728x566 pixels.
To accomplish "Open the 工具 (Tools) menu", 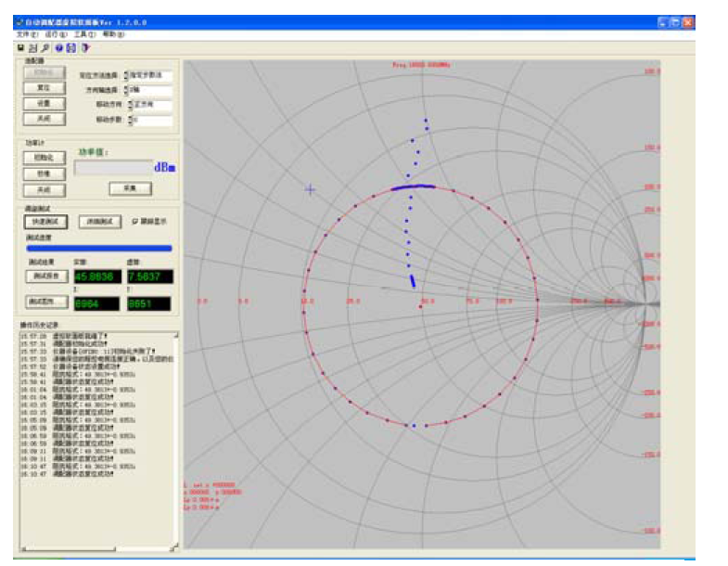I will [x=84, y=34].
